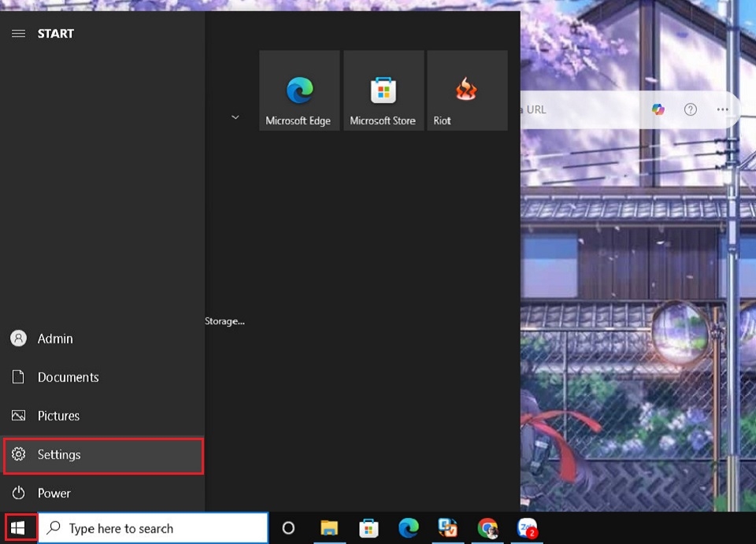The height and width of the screenshot is (544, 756).
Task: Expand the tile group chevron
Action: (235, 117)
